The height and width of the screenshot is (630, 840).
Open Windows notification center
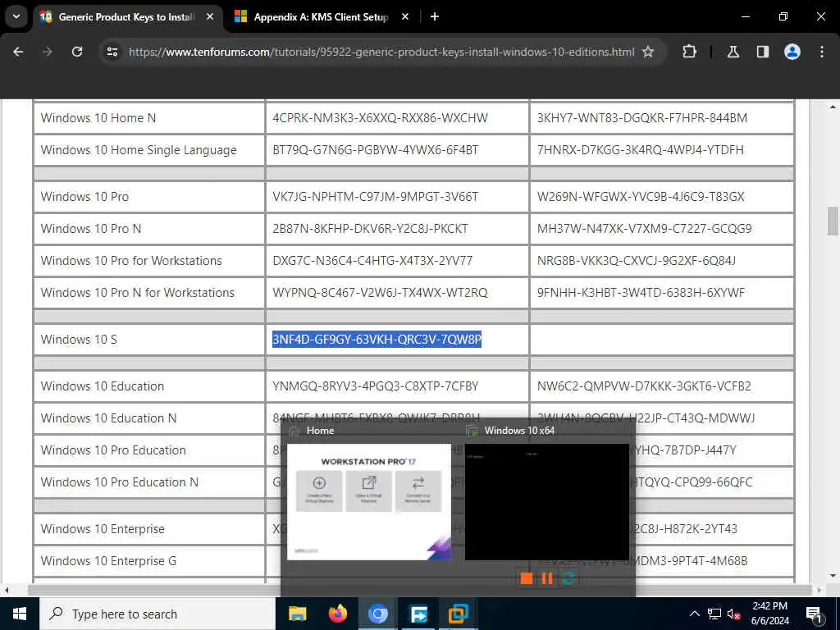814,614
